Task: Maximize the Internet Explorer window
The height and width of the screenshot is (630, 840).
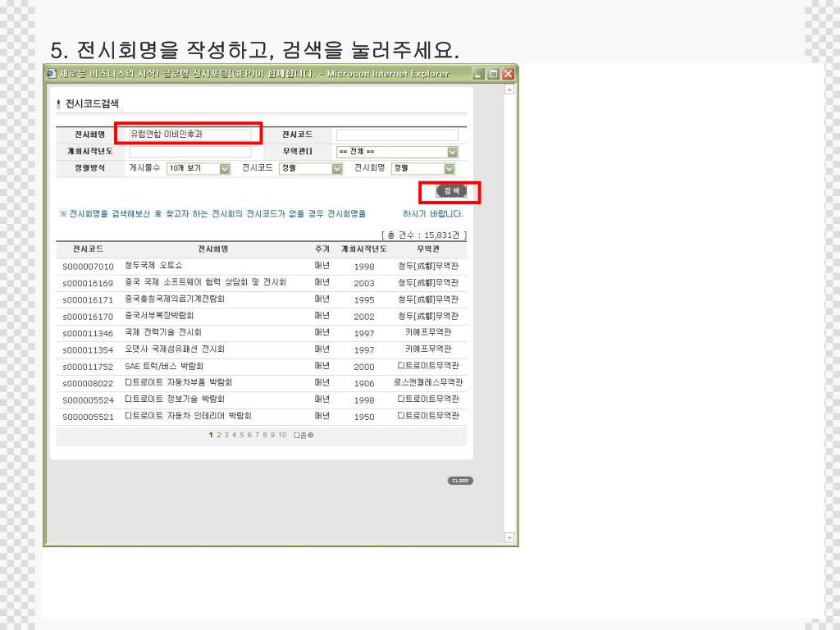Action: (493, 73)
